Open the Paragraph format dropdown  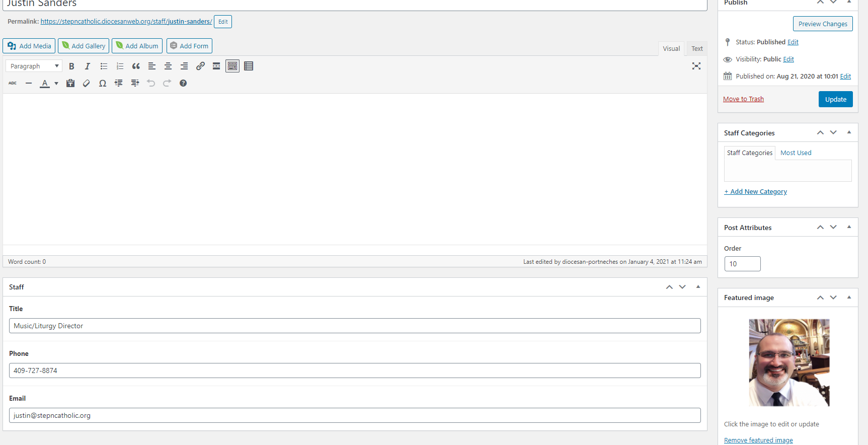(34, 66)
